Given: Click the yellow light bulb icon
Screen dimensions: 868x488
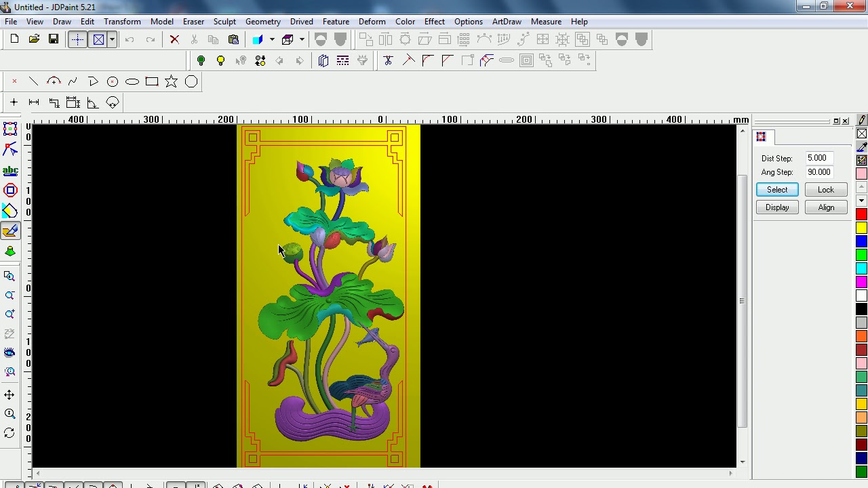Looking at the screenshot, I should pos(220,61).
